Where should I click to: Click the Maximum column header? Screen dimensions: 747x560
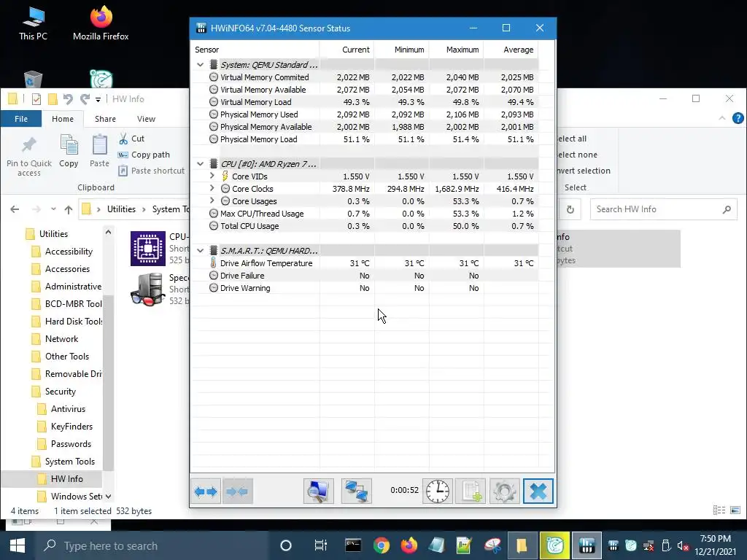point(457,50)
